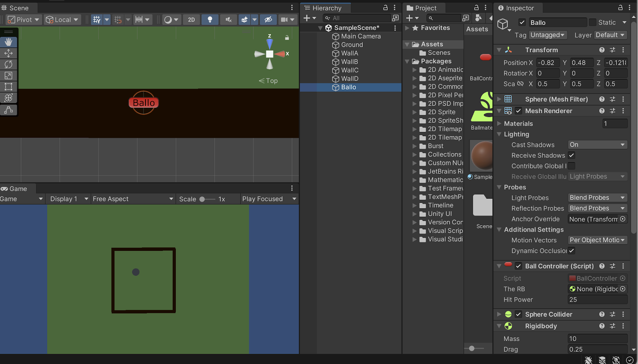The image size is (638, 364).
Task: Adjust Project asset icon size slider
Action: point(474,348)
